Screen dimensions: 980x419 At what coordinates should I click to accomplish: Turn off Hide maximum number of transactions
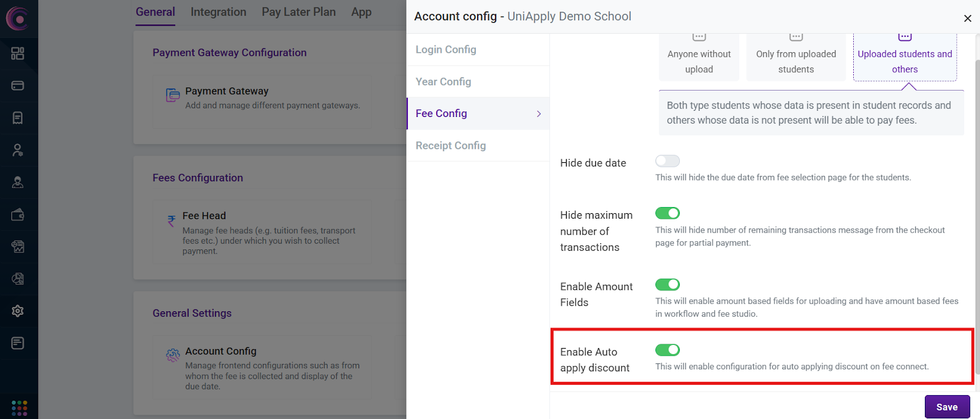click(667, 213)
